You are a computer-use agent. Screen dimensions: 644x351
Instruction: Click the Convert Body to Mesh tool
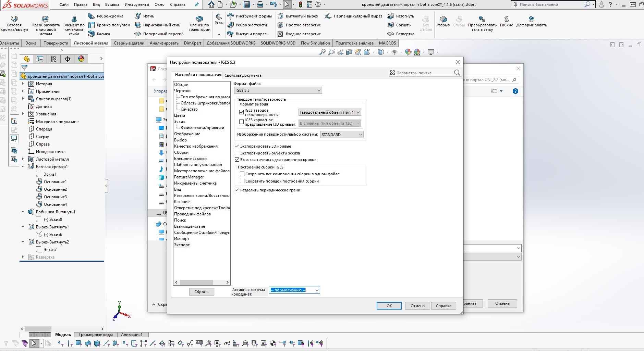[482, 24]
